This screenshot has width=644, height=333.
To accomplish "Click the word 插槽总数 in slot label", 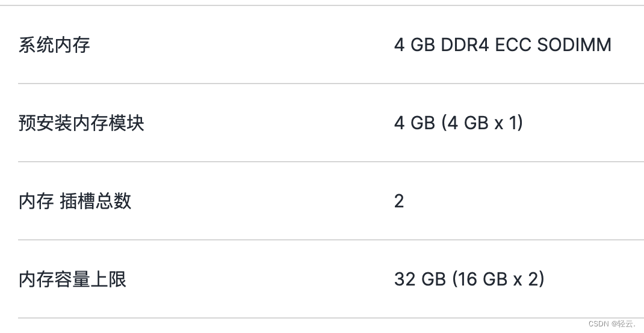I will [x=96, y=201].
